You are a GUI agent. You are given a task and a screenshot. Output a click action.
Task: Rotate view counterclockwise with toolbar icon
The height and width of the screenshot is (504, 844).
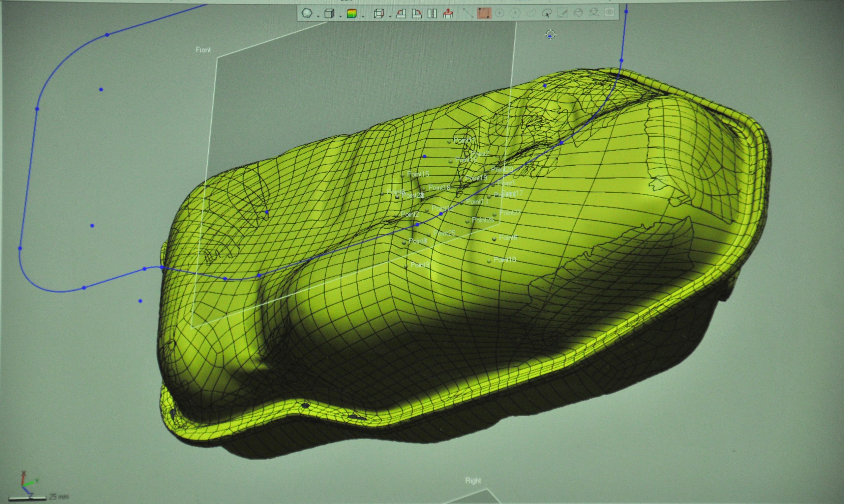(x=402, y=14)
